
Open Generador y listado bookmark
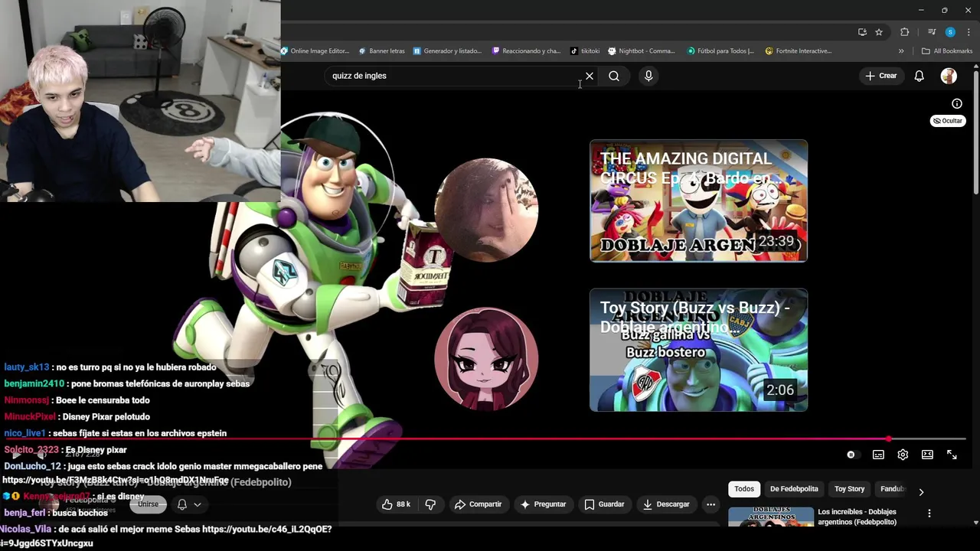point(447,51)
